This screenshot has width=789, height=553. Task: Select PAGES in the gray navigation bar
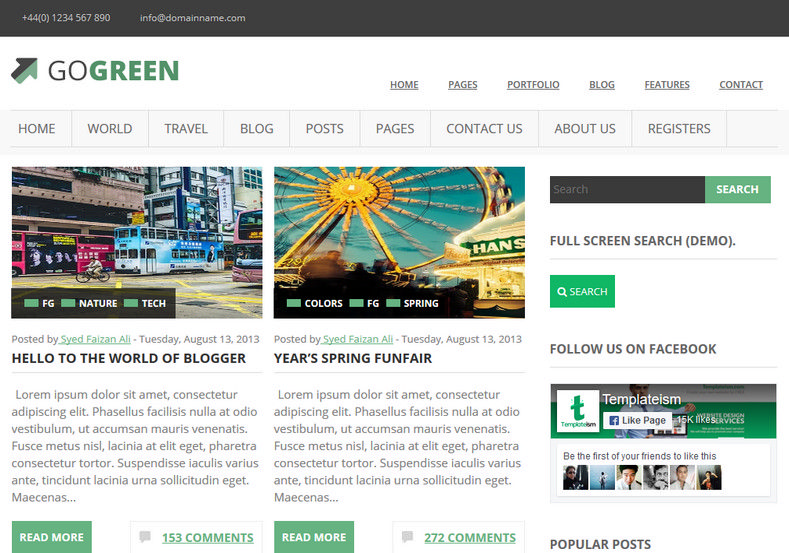click(395, 129)
